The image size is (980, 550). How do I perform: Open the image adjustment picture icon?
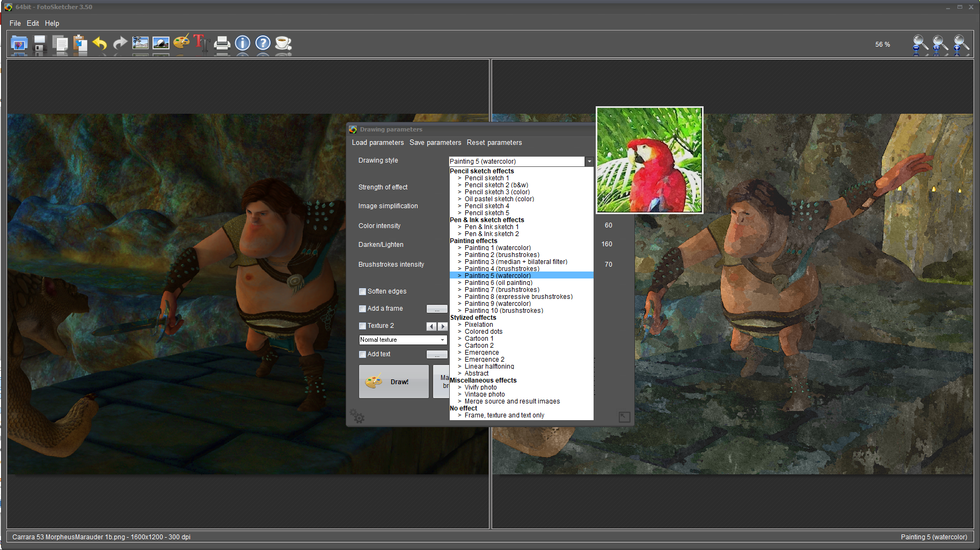161,43
